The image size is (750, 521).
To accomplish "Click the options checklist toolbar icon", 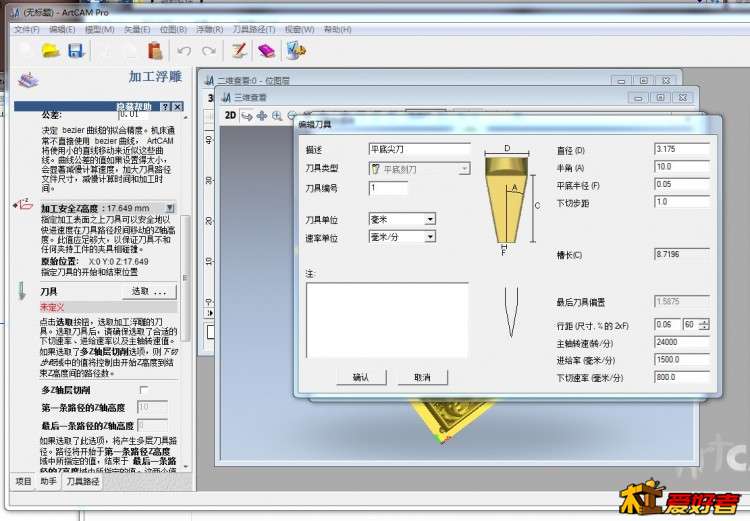I will pos(296,50).
